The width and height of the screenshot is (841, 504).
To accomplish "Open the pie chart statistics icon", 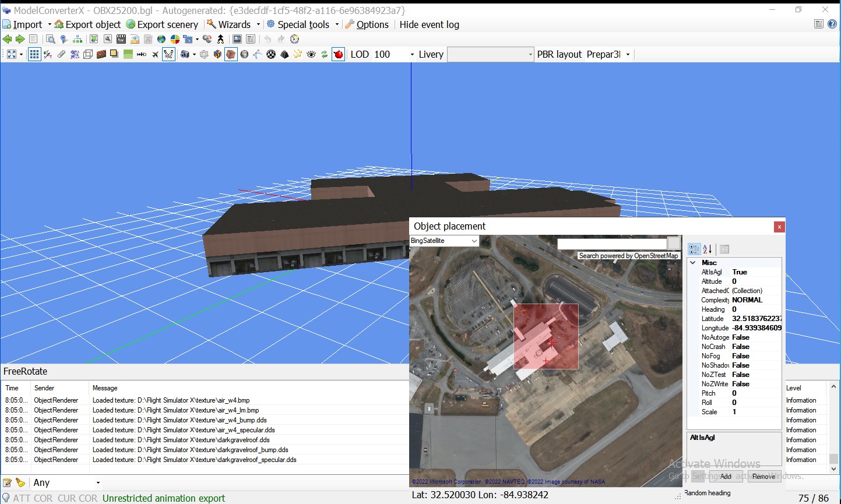I will tap(176, 39).
